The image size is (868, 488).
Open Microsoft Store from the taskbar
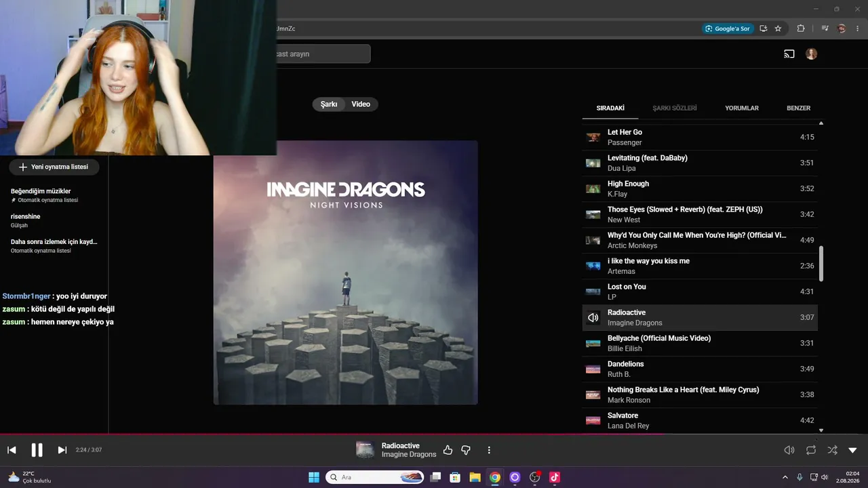click(456, 477)
